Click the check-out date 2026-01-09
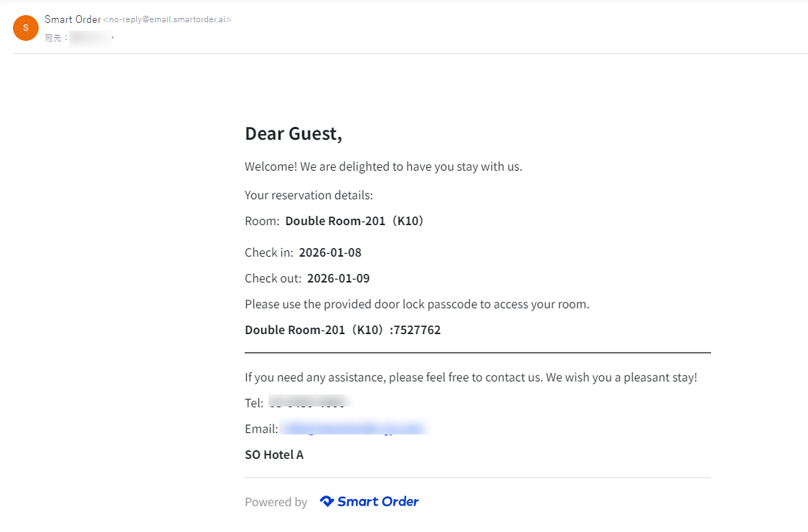The width and height of the screenshot is (808, 532). coord(338,278)
